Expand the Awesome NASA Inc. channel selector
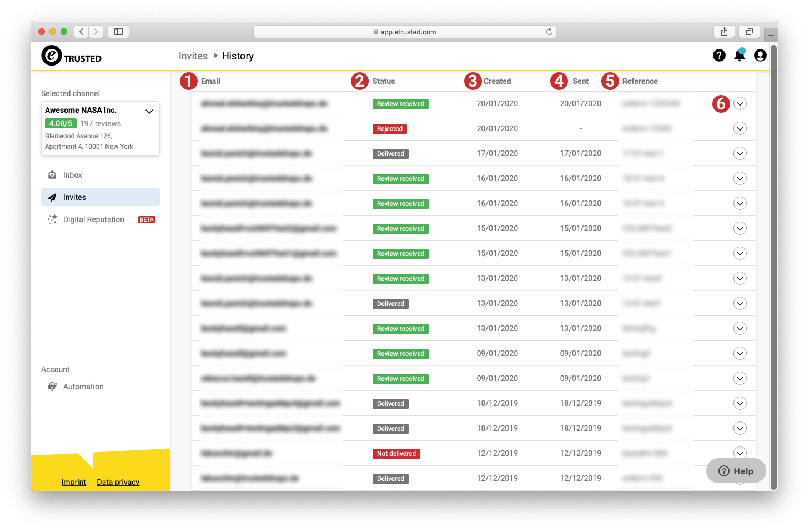The width and height of the screenshot is (809, 532). (x=149, y=112)
